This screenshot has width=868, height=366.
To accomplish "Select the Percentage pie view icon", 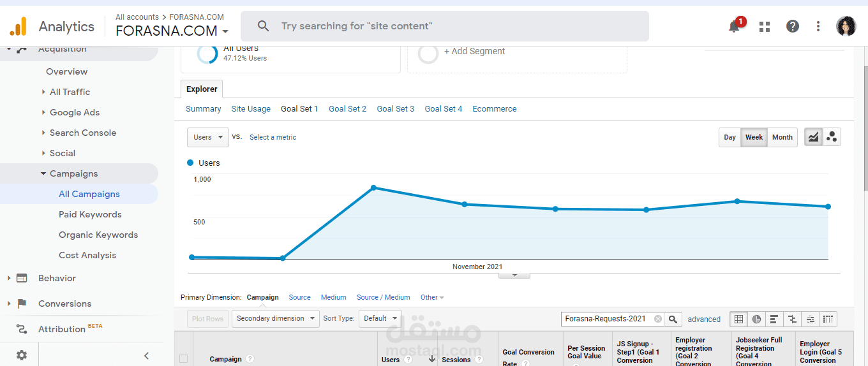I will pos(756,319).
